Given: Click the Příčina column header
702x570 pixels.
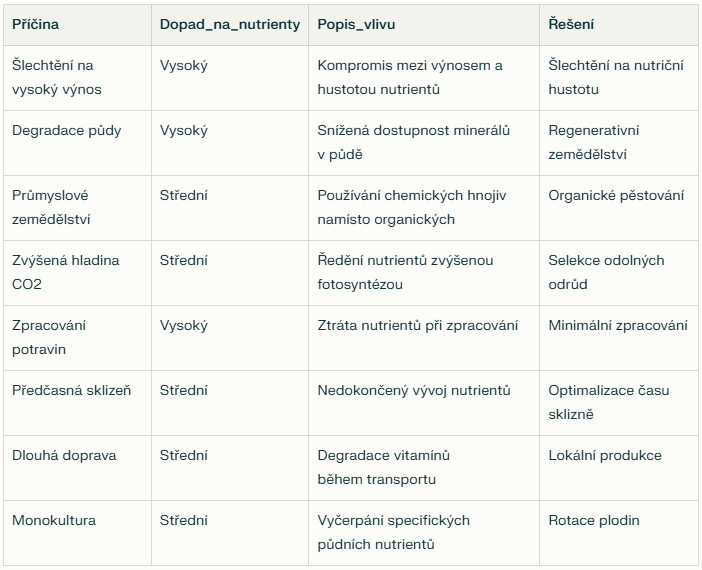Looking at the screenshot, I should point(77,25).
